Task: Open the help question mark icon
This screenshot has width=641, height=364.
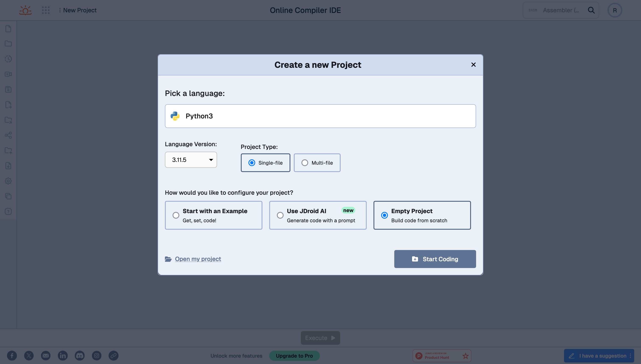Action: coord(8,211)
